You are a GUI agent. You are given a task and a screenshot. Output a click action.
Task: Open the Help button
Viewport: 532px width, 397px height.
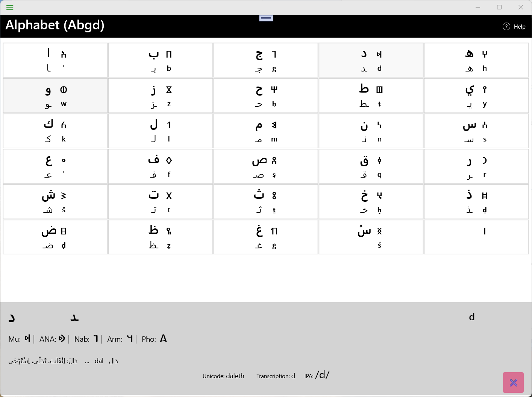click(514, 26)
